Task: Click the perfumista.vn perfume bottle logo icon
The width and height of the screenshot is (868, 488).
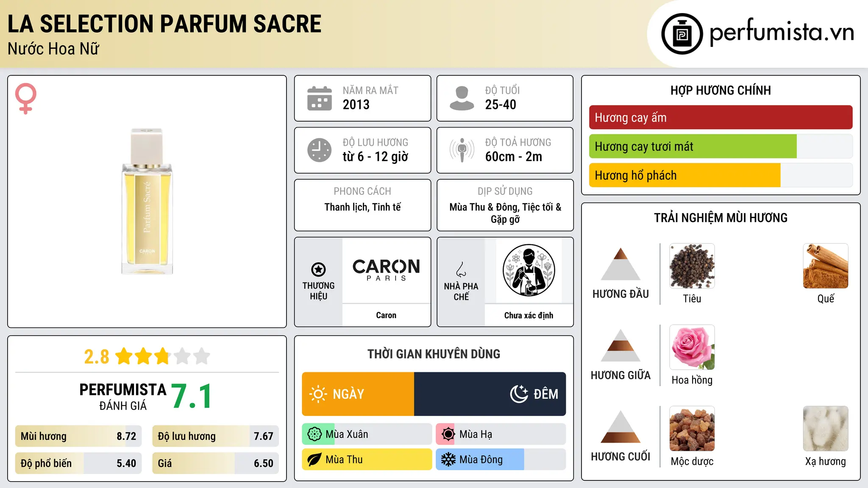Action: coord(682,34)
